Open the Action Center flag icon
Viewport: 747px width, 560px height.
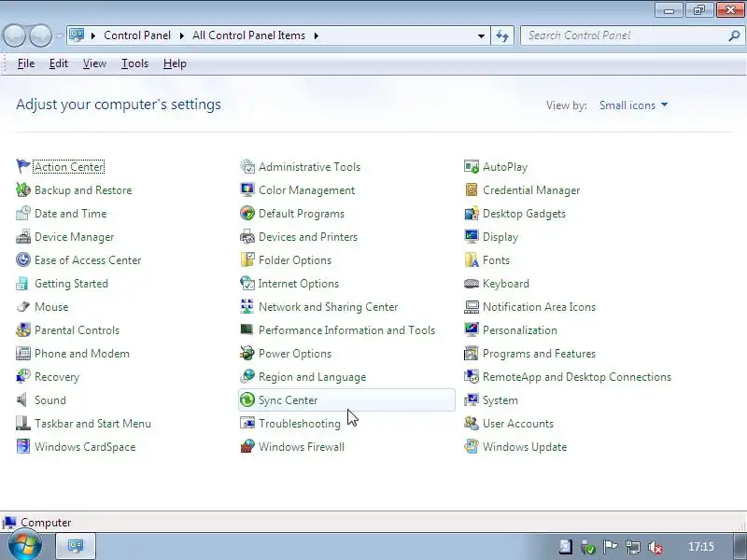click(22, 166)
